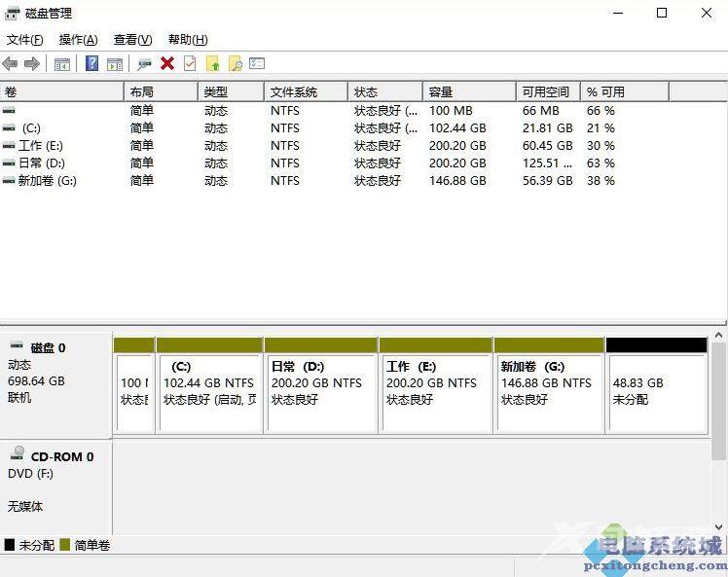Image resolution: width=728 pixels, height=577 pixels.
Task: Sort by the 可用空间 column header
Action: point(548,91)
